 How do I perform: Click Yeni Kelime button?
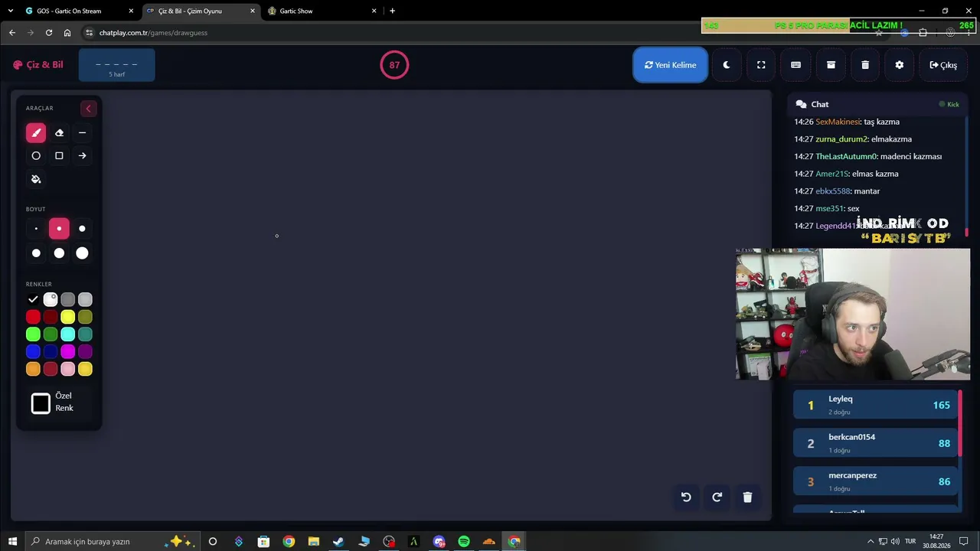[670, 65]
